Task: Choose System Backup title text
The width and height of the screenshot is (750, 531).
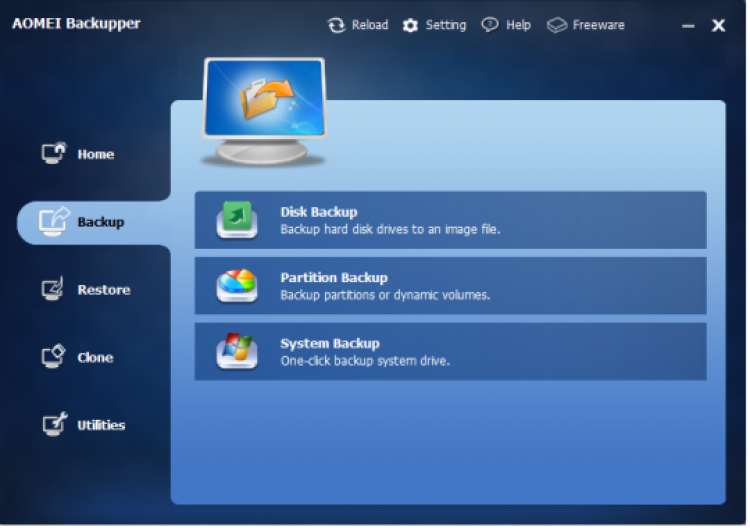Action: pyautogui.click(x=331, y=344)
